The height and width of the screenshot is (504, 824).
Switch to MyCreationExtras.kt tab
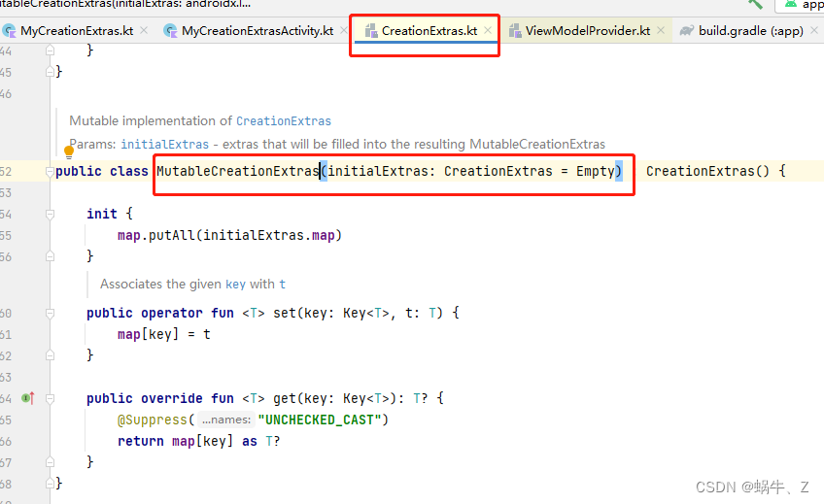[76, 31]
